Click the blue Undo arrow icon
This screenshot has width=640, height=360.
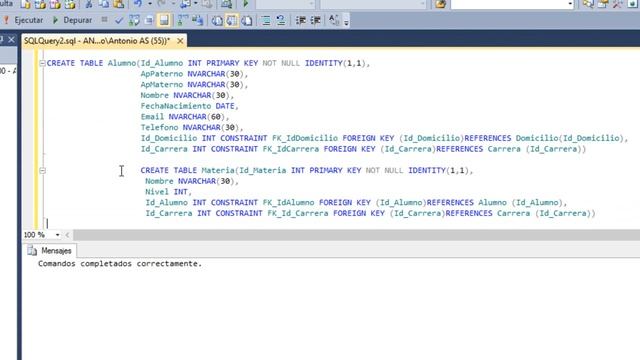click(x=138, y=4)
